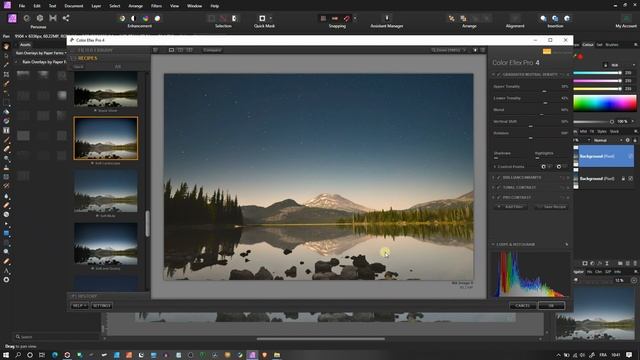Viewport: 640px width, 360px height.
Task: Click the Add Filter button
Action: (511, 207)
